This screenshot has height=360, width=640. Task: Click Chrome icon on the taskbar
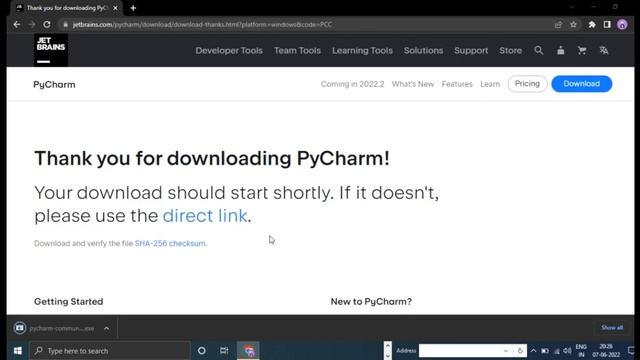pos(249,351)
